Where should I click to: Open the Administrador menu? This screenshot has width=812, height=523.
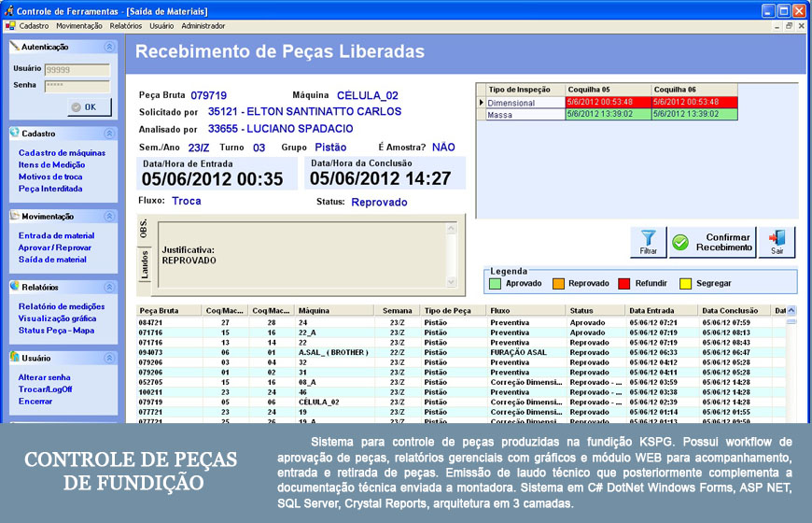pyautogui.click(x=203, y=25)
